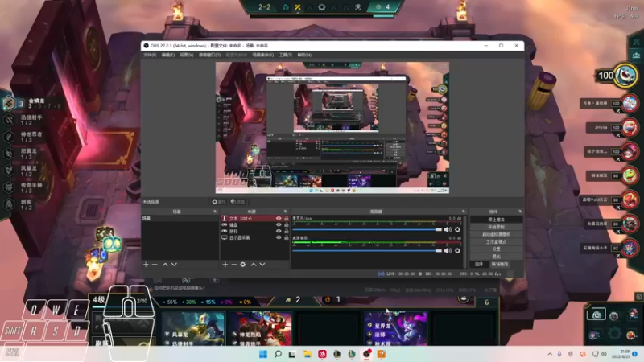Open the 工具(T) menu in OBS
This screenshot has width=644, height=362.
point(286,55)
